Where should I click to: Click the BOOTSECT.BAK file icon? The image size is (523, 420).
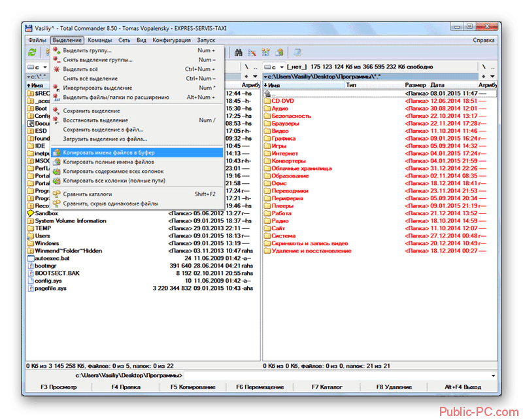(x=30, y=273)
